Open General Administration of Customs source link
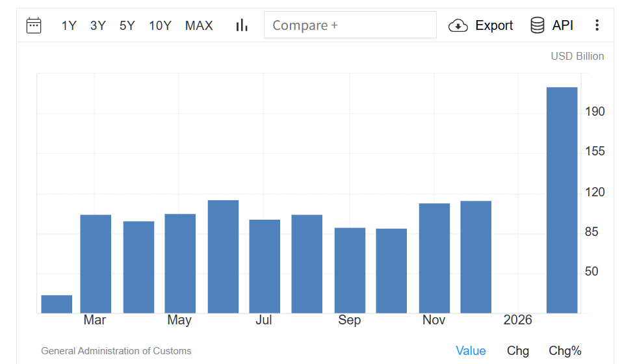The image size is (622, 364). pos(116,351)
